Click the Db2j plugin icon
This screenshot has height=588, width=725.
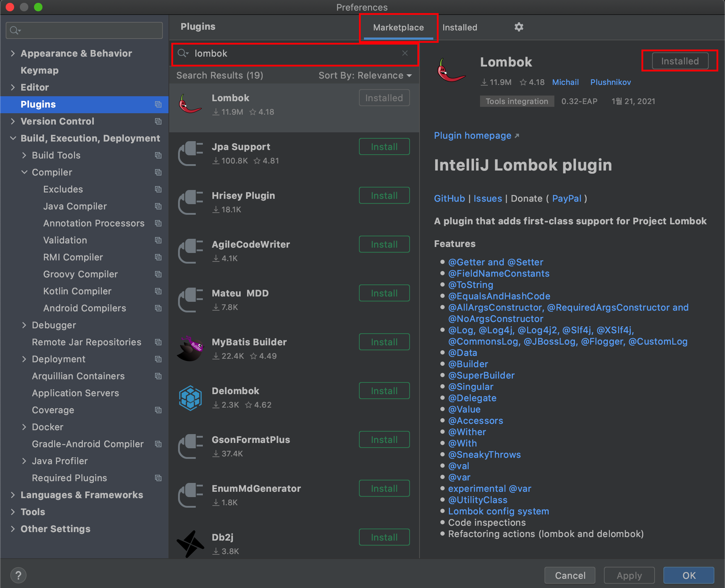[x=190, y=544]
